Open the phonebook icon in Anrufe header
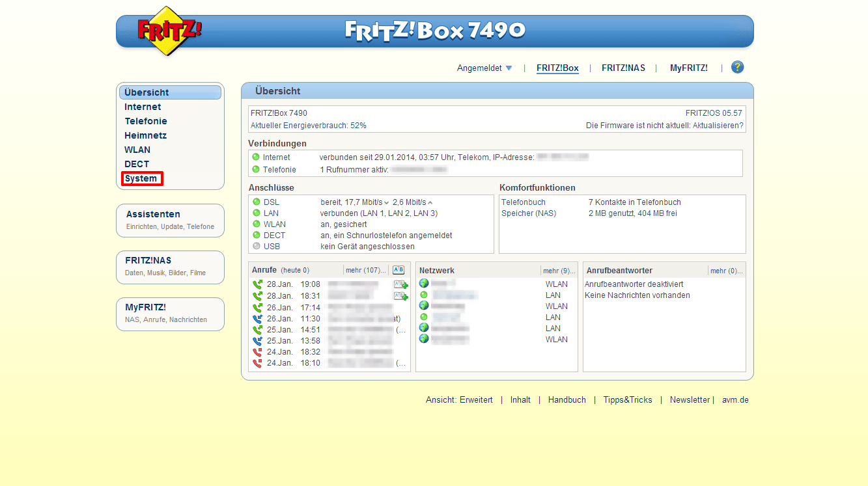 pyautogui.click(x=399, y=270)
